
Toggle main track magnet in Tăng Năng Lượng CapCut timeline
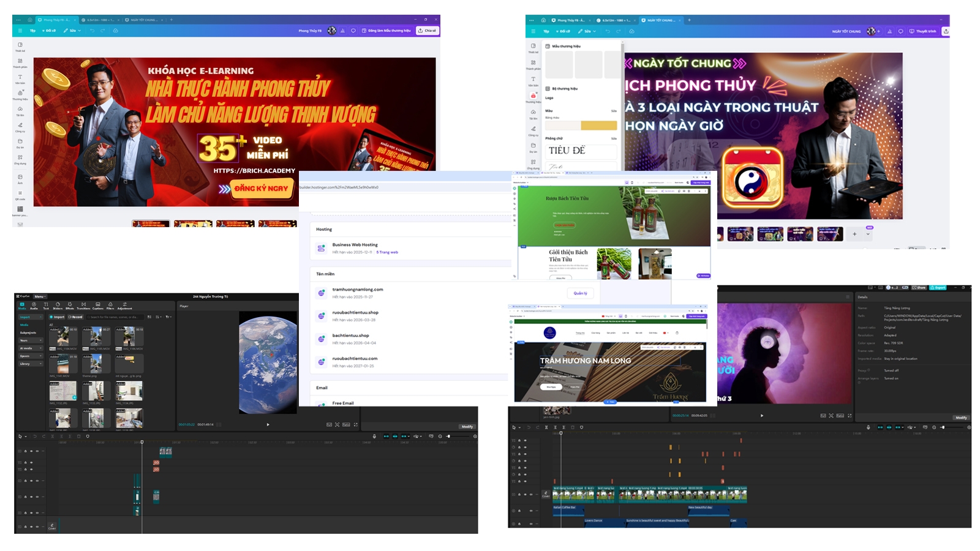pos(880,427)
